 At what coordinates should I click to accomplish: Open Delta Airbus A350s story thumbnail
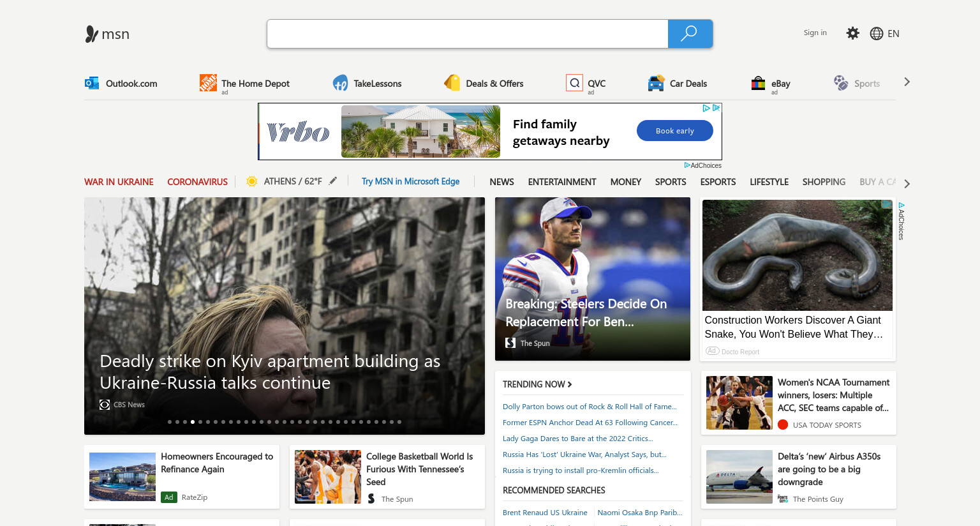[x=739, y=477]
